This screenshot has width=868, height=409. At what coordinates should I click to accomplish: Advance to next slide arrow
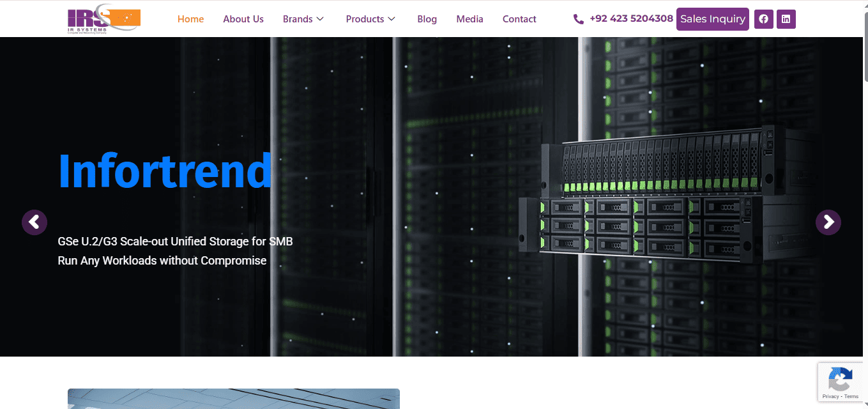tap(828, 222)
